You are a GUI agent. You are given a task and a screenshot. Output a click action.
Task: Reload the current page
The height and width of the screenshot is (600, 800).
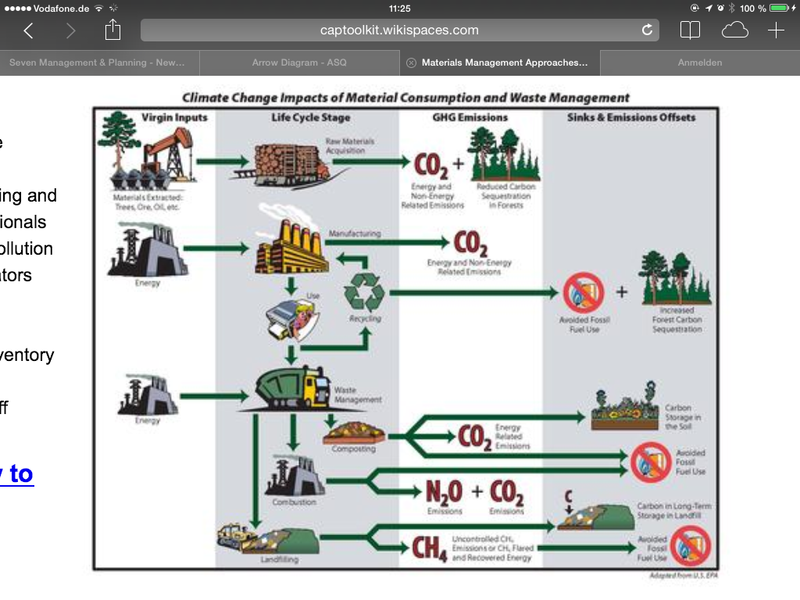click(x=648, y=31)
